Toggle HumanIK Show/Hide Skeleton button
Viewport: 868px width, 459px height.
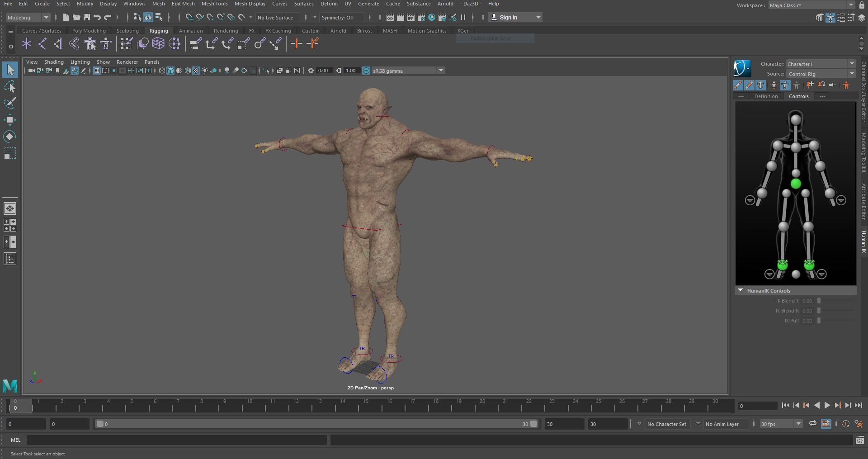761,85
